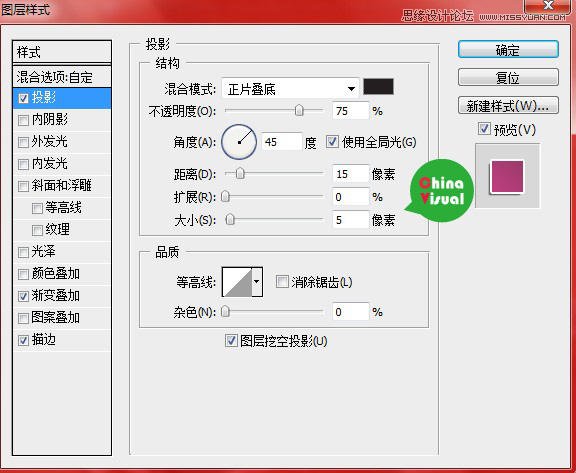576x473 pixels.
Task: Click the 距离 slider handle
Action: point(240,173)
